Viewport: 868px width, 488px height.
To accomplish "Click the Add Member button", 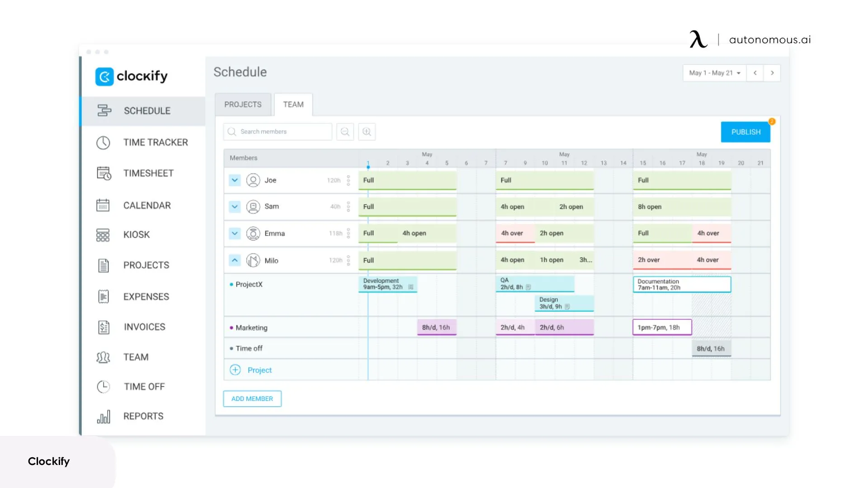I will (252, 399).
